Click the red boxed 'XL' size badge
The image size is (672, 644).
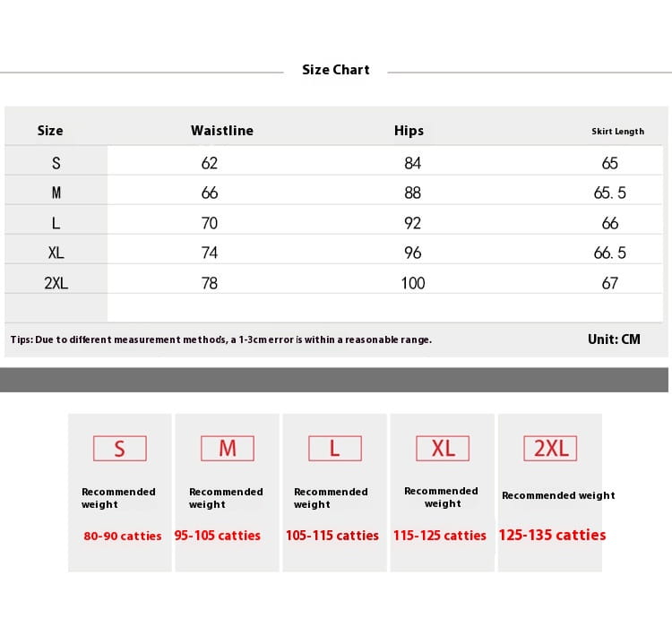coord(443,448)
